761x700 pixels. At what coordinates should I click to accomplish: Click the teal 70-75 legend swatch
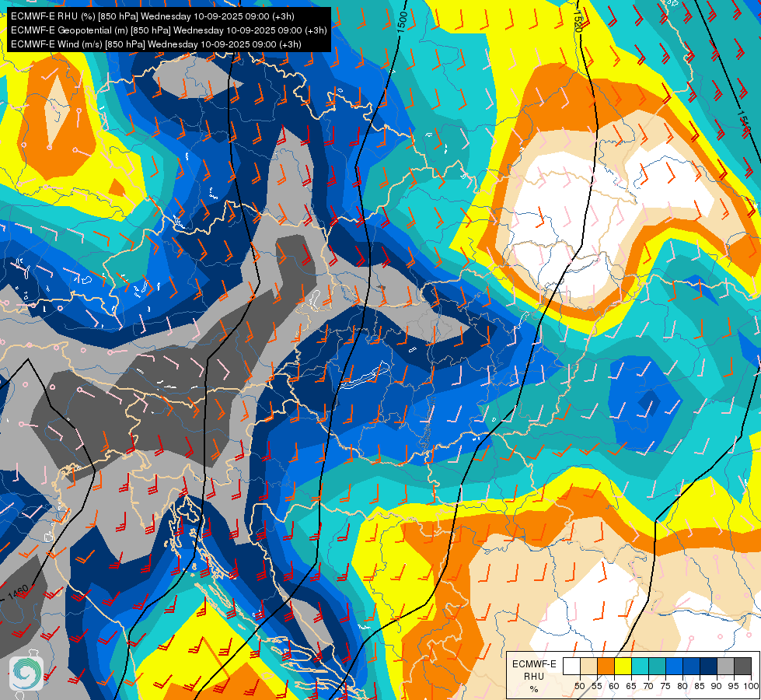tap(657, 666)
